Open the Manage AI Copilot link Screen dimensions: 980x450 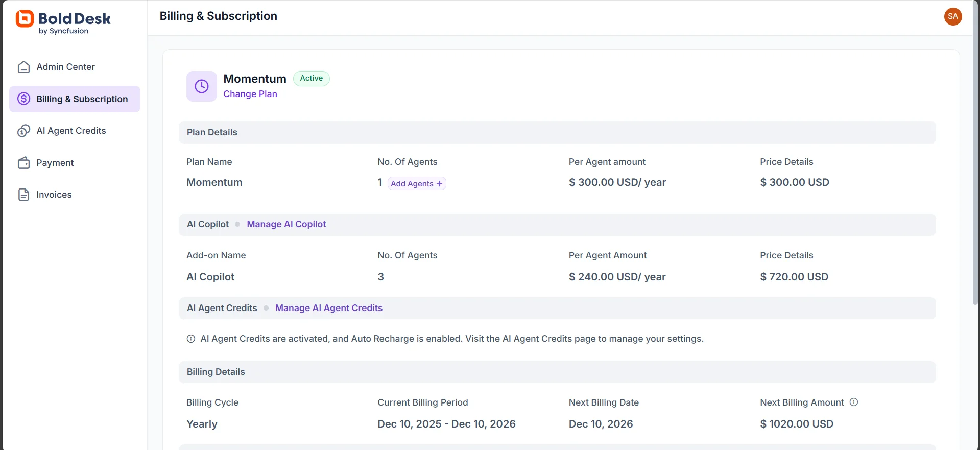pyautogui.click(x=286, y=224)
